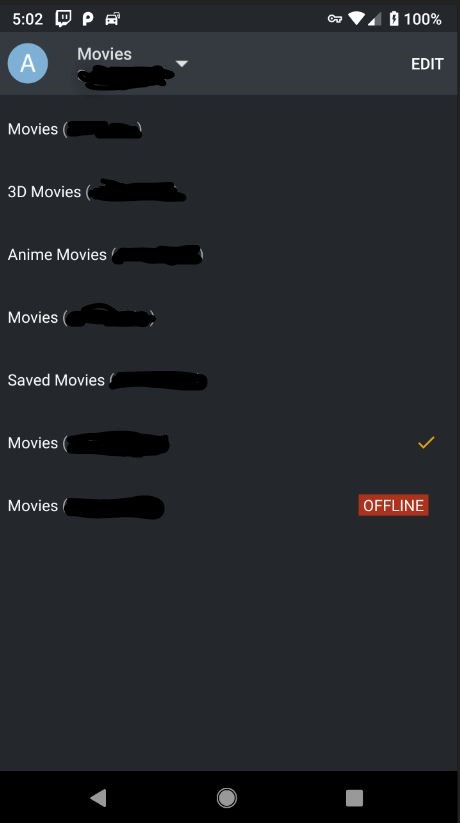Tap the Android back navigation button
The image size is (460, 823).
pyautogui.click(x=98, y=798)
